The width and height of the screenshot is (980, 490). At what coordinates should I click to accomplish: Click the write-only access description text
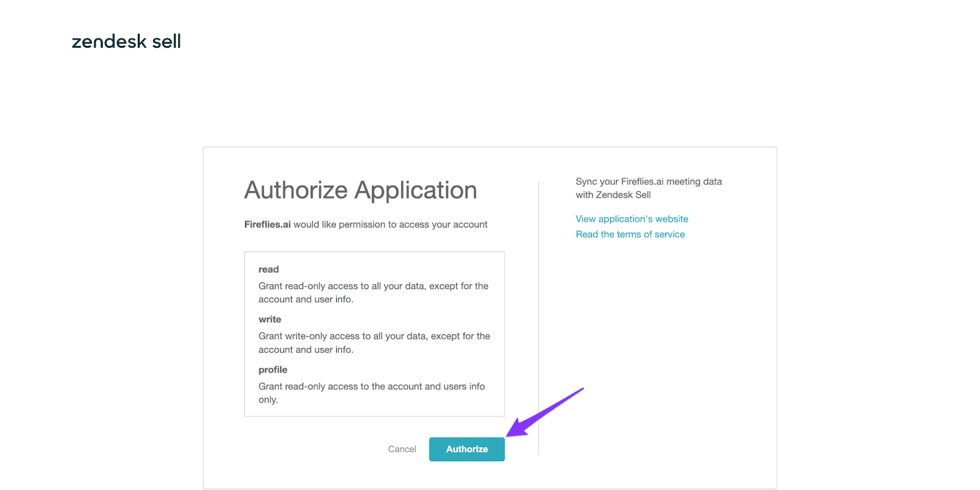[x=374, y=342]
